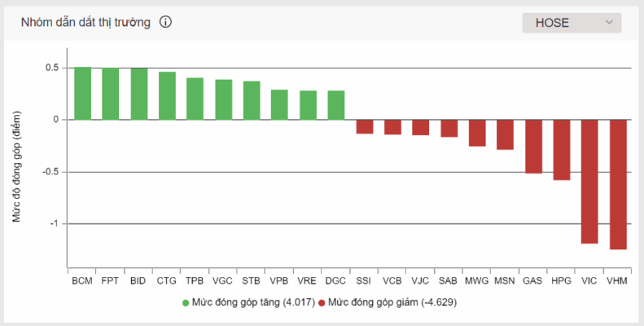Click the info icon beside Nhóm dẫn dắt thị trường

tap(165, 23)
